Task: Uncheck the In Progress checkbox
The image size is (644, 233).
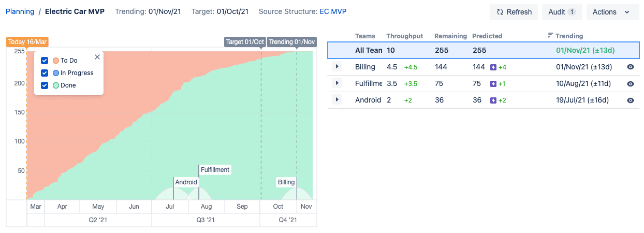Action: pyautogui.click(x=45, y=73)
